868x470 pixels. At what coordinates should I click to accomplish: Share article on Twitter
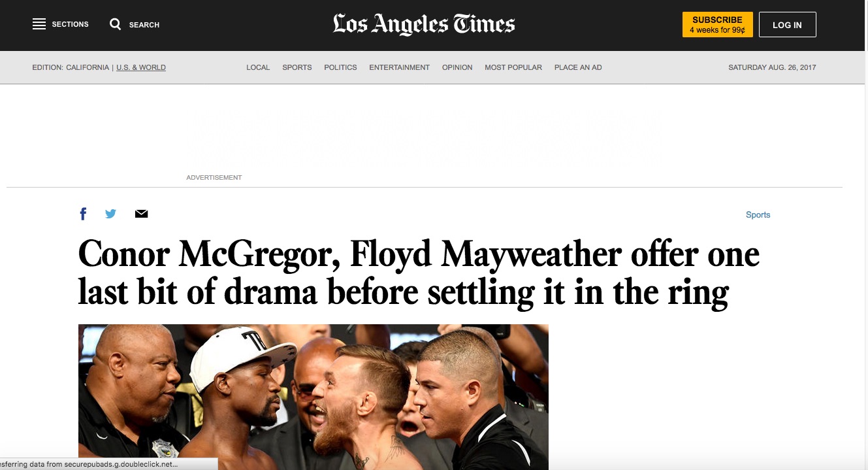coord(111,214)
